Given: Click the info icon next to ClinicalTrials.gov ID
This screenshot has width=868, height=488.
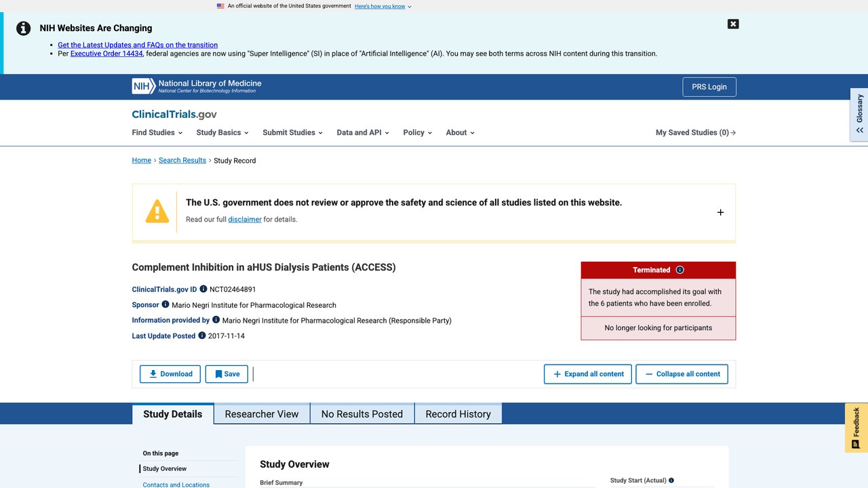Looking at the screenshot, I should tap(203, 289).
